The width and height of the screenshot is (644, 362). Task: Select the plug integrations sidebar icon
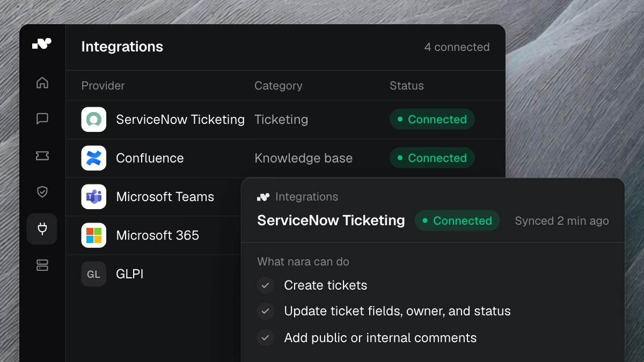pyautogui.click(x=42, y=229)
